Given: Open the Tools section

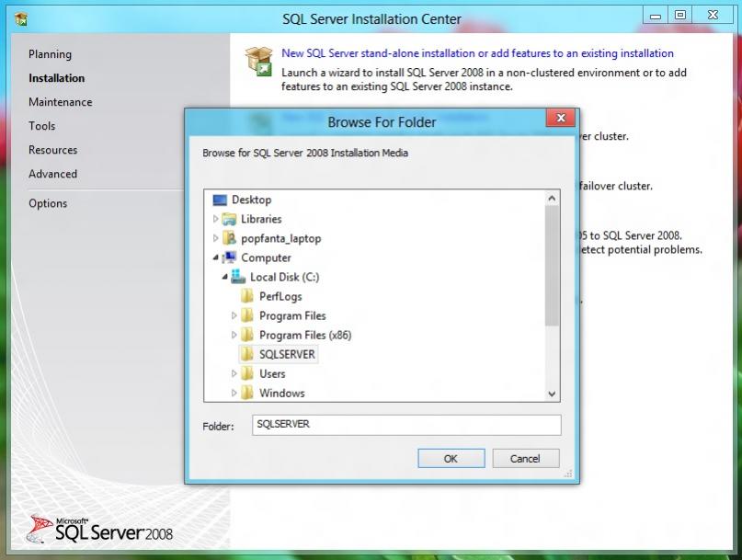Looking at the screenshot, I should 42,126.
